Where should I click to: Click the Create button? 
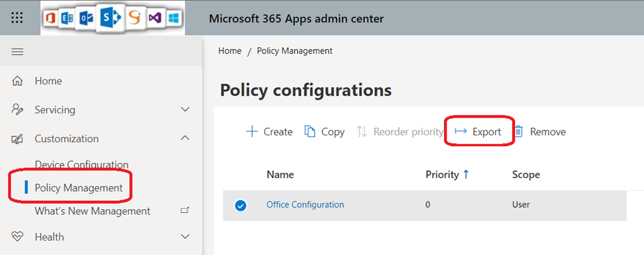click(x=269, y=132)
